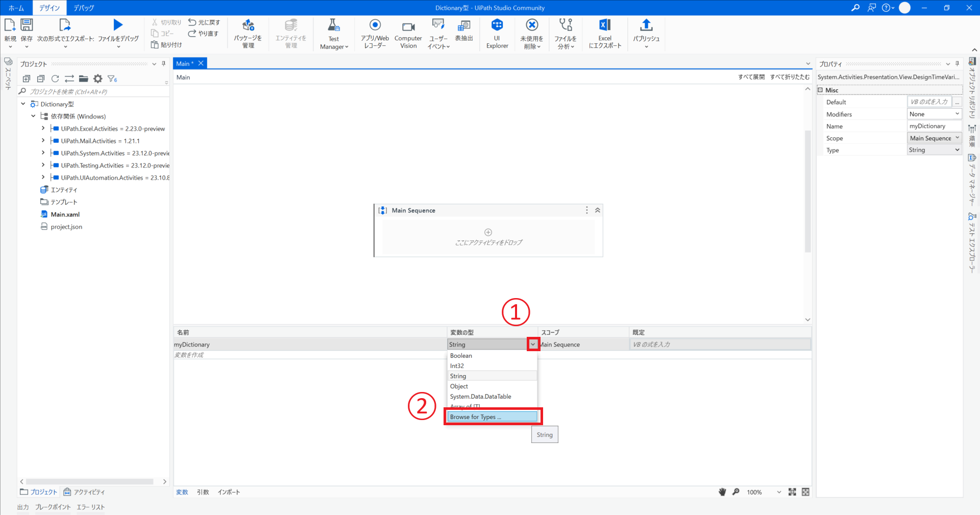Viewport: 980px width, 515px height.
Task: Click Default value ellipsis button
Action: (957, 102)
